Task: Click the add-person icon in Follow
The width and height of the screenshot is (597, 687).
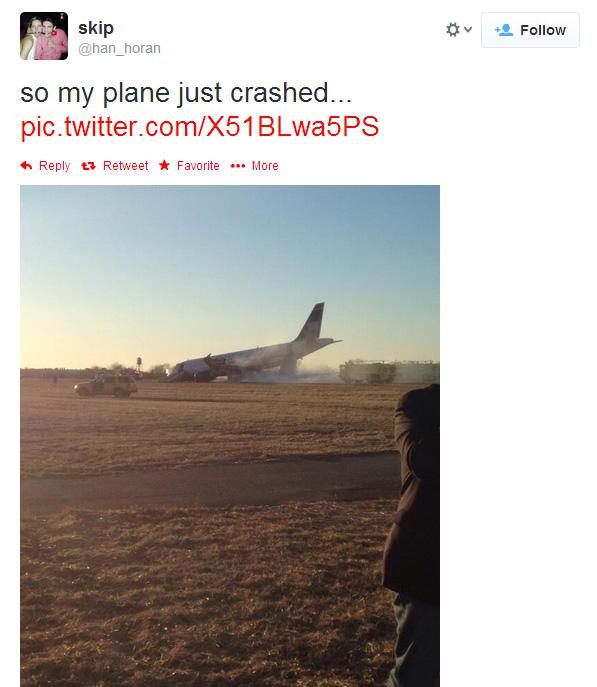Action: click(x=504, y=30)
